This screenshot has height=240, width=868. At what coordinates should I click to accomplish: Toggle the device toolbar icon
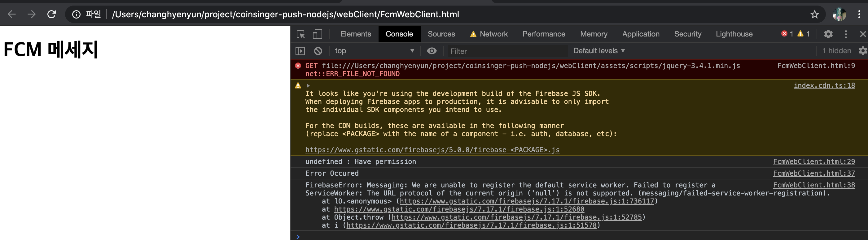[317, 34]
